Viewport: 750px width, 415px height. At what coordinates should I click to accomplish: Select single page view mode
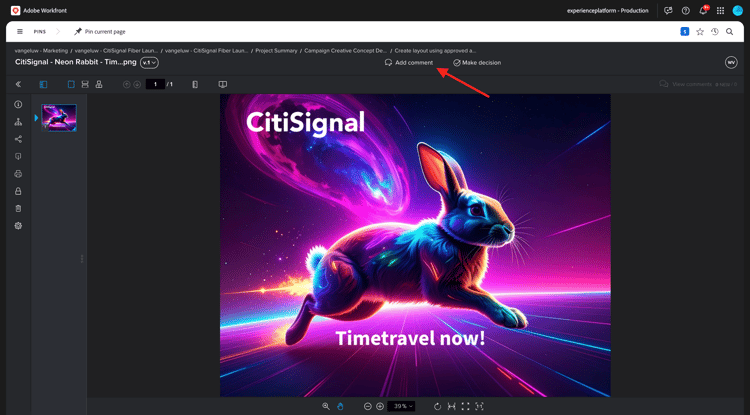[71, 84]
